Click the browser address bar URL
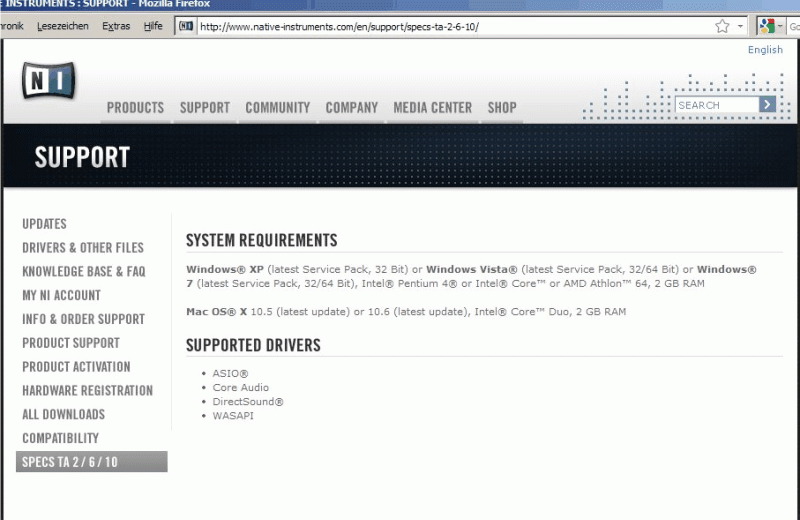Image resolution: width=800 pixels, height=520 pixels. (400, 26)
